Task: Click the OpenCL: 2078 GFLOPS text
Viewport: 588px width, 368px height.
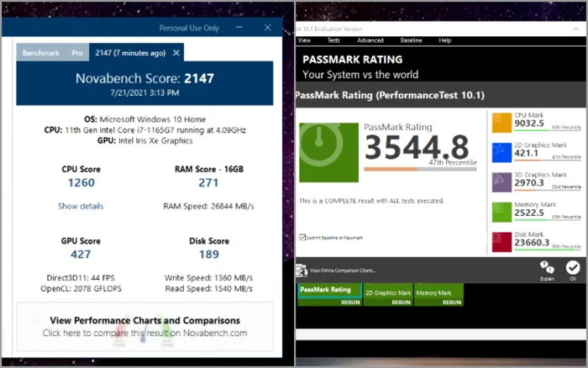Action: 81,288
